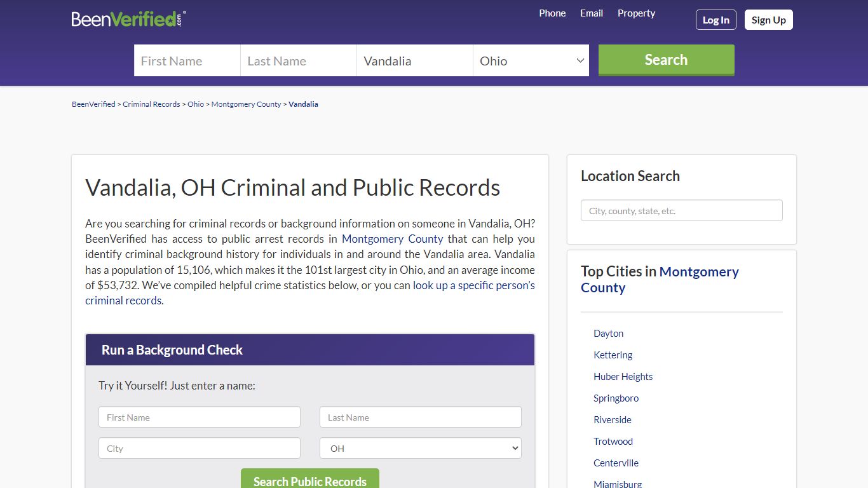Click the Search Public Records button
Screen dimensions: 868x488
click(310, 480)
